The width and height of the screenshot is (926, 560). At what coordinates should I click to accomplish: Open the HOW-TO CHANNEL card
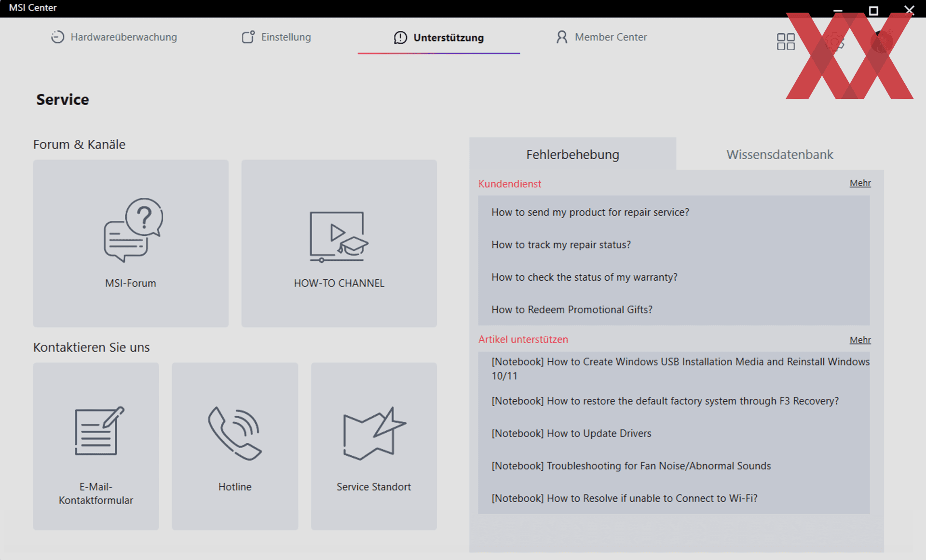click(339, 244)
